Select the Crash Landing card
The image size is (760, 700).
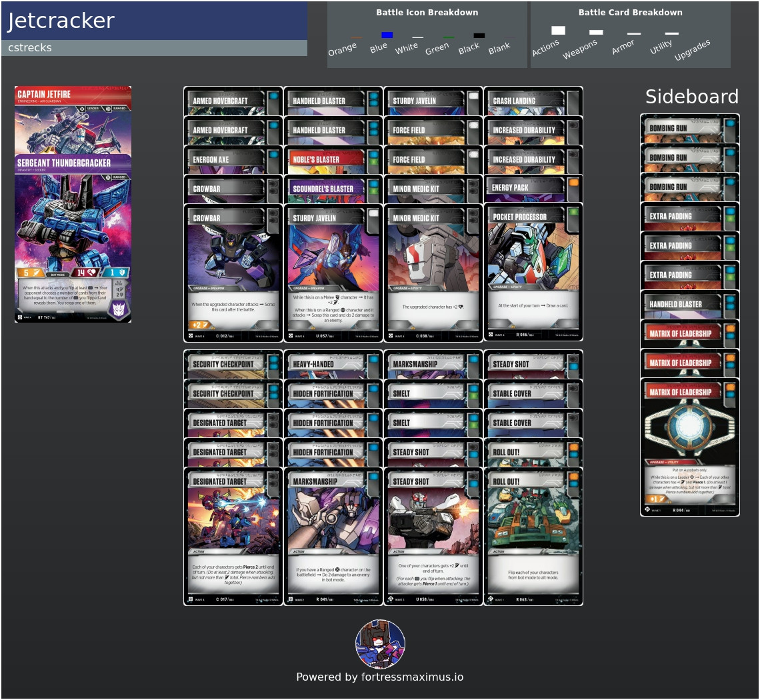533,101
